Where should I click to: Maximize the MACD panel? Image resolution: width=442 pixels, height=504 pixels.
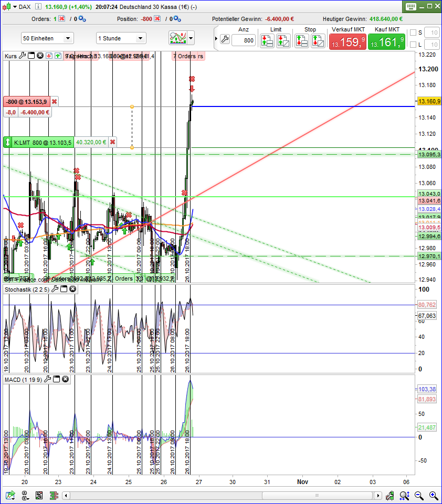tap(57, 379)
